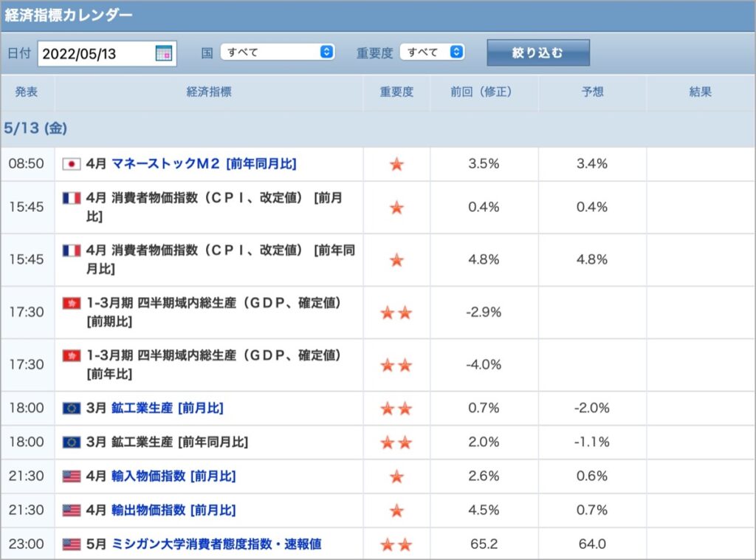Click the EU flag beside 鉱工業生産 [前月比]

[x=72, y=409]
